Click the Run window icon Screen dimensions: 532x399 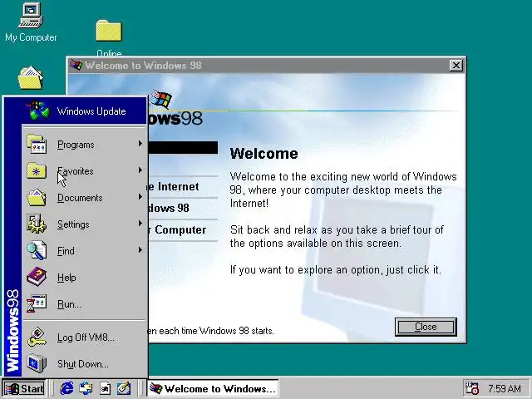[x=37, y=303]
